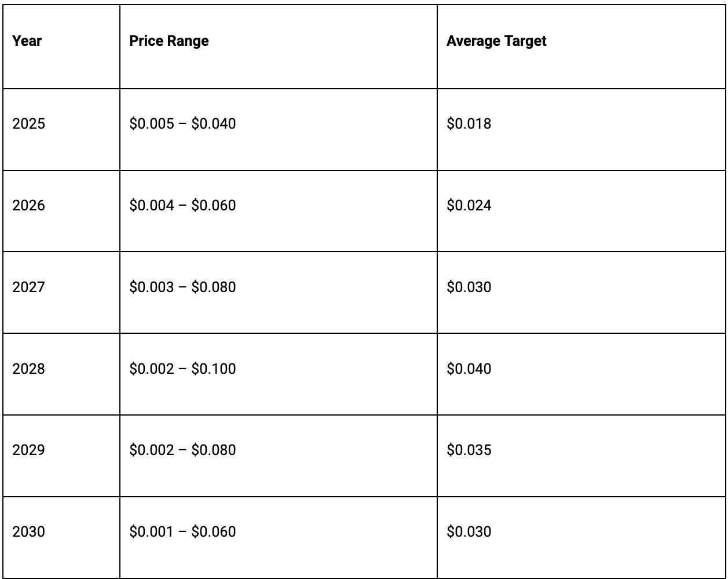Select the 2025 year cell
The width and height of the screenshot is (728, 579).
tap(28, 123)
